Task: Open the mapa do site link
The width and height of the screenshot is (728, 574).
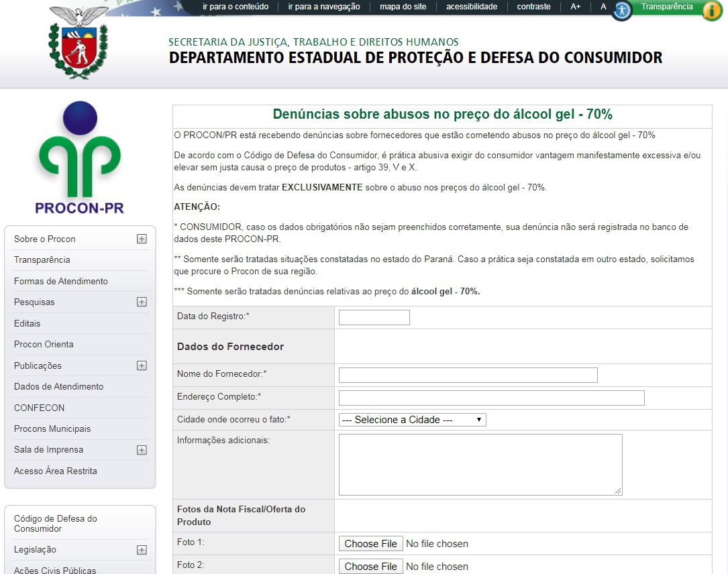Action: 403,7
